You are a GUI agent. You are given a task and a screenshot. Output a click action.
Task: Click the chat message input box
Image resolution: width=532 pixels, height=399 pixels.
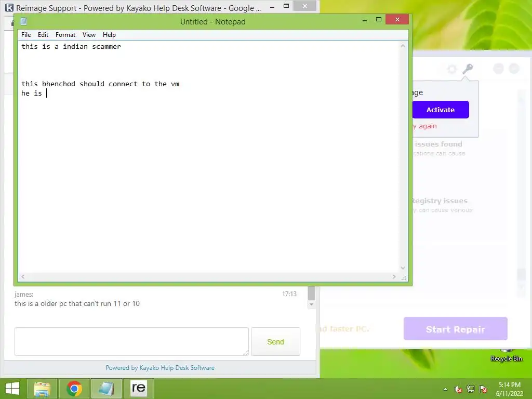(x=131, y=341)
